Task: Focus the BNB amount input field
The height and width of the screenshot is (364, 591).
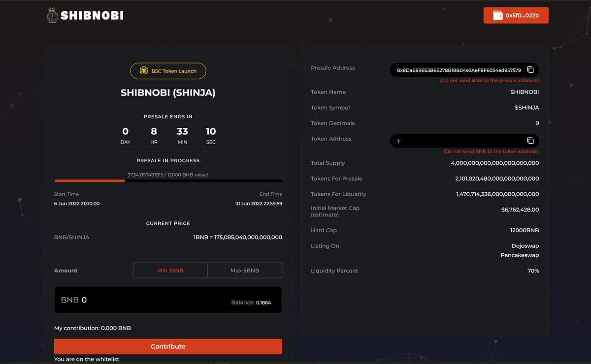Action: 168,300
